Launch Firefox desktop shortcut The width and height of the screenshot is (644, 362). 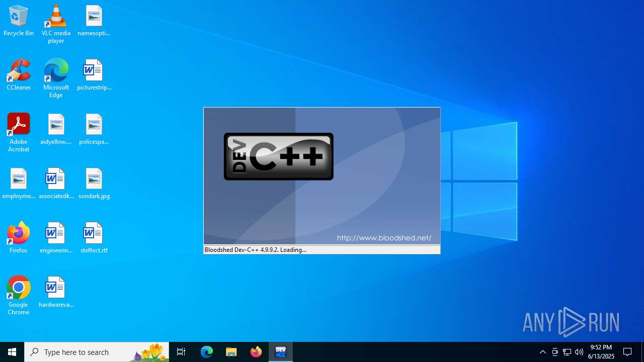point(19,238)
